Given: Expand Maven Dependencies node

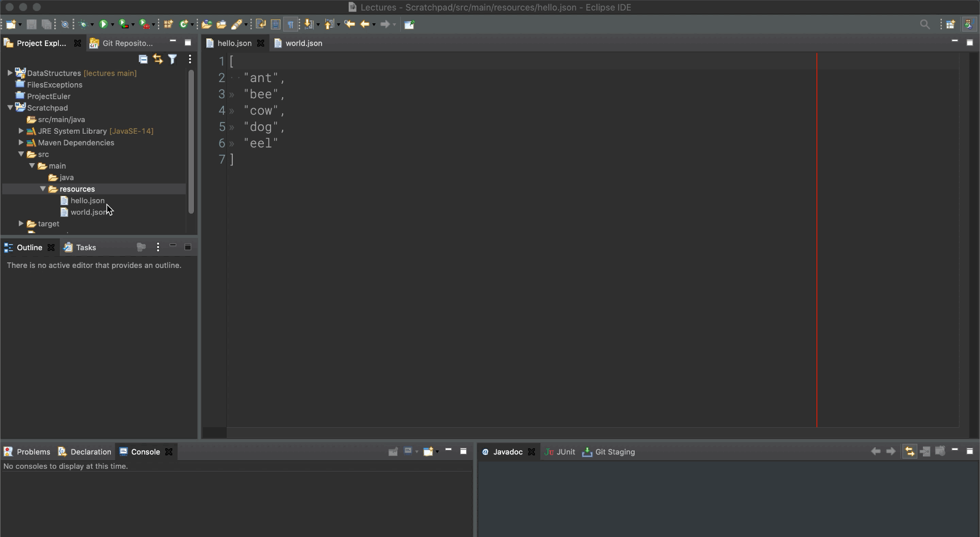Looking at the screenshot, I should tap(21, 143).
